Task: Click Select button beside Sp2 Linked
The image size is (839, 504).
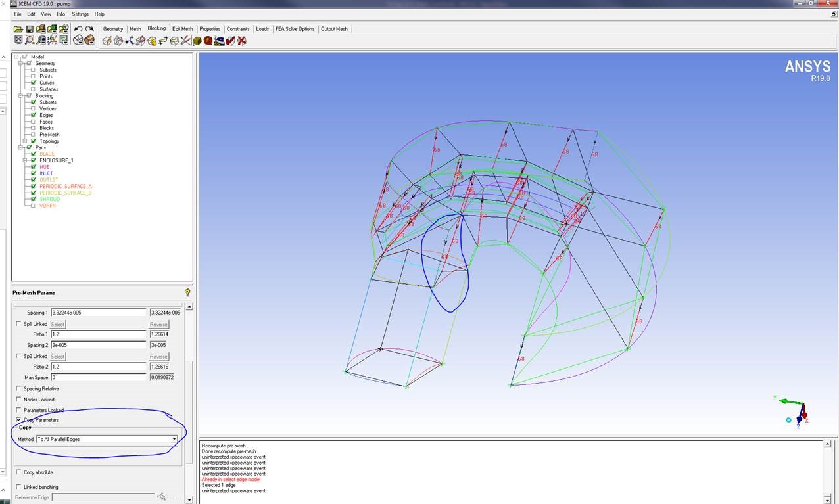Action: pyautogui.click(x=58, y=356)
